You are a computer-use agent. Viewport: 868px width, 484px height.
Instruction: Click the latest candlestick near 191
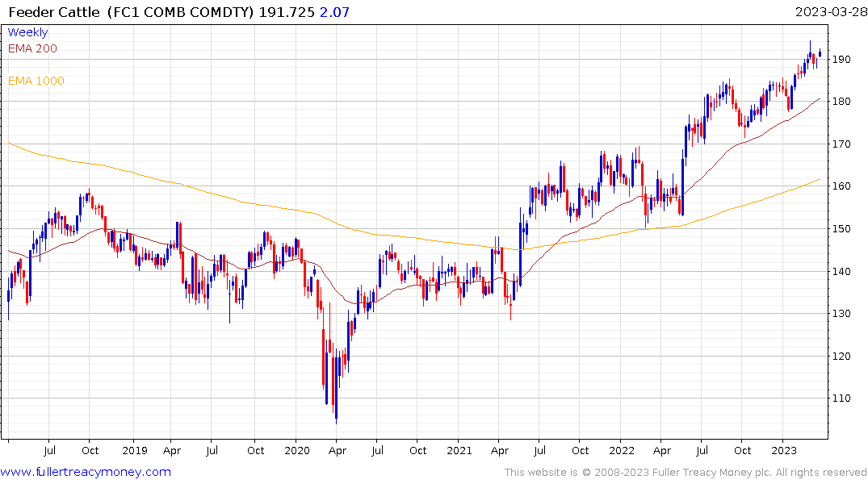pyautogui.click(x=820, y=52)
